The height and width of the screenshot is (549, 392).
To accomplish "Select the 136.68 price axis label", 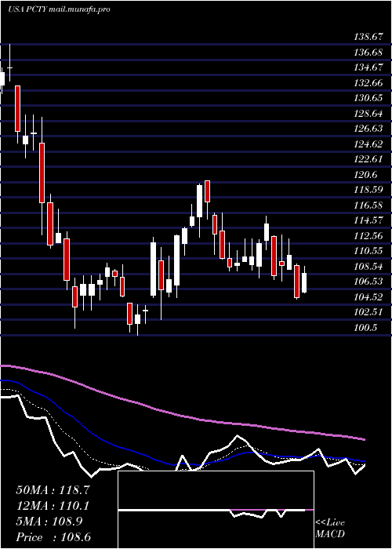I will click(368, 53).
